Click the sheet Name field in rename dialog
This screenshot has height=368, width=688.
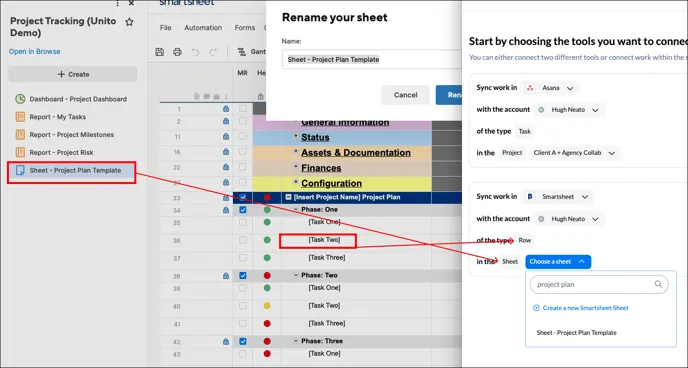(x=372, y=59)
